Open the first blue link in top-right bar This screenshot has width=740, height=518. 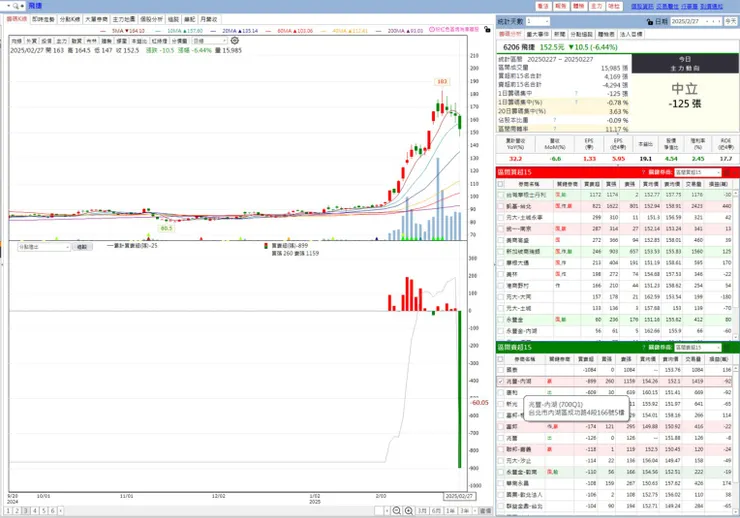click(x=642, y=6)
